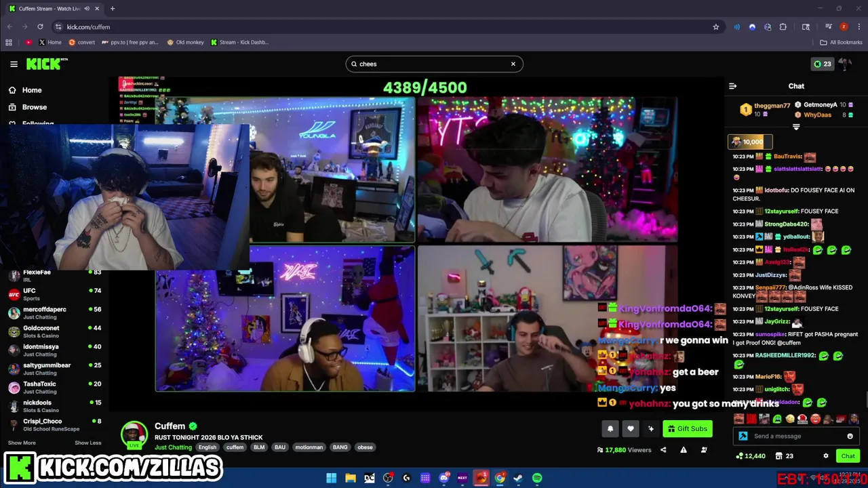Open FlexieFae channel in sidebar
868x488 pixels.
tap(54, 276)
